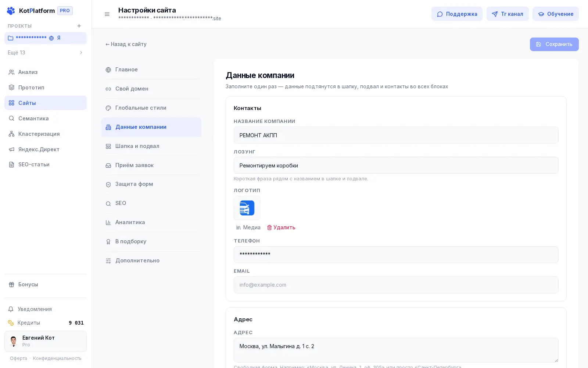Image resolution: width=588 pixels, height=368 pixels.
Task: Click the Поддержка button
Action: point(457,14)
